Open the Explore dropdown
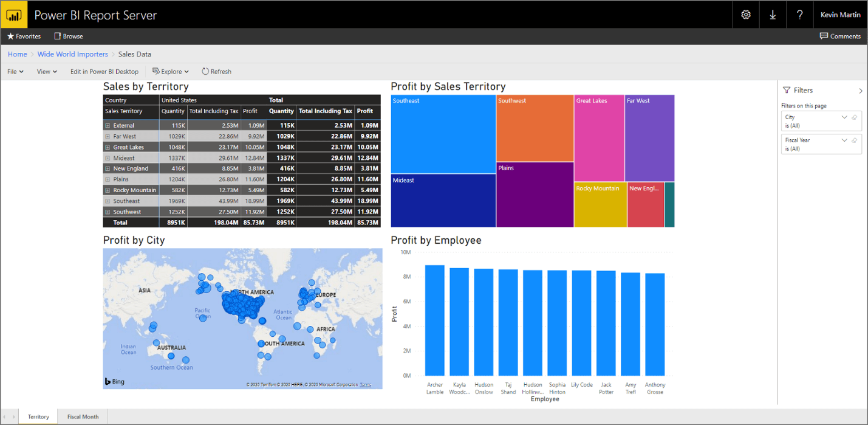 pyautogui.click(x=171, y=72)
